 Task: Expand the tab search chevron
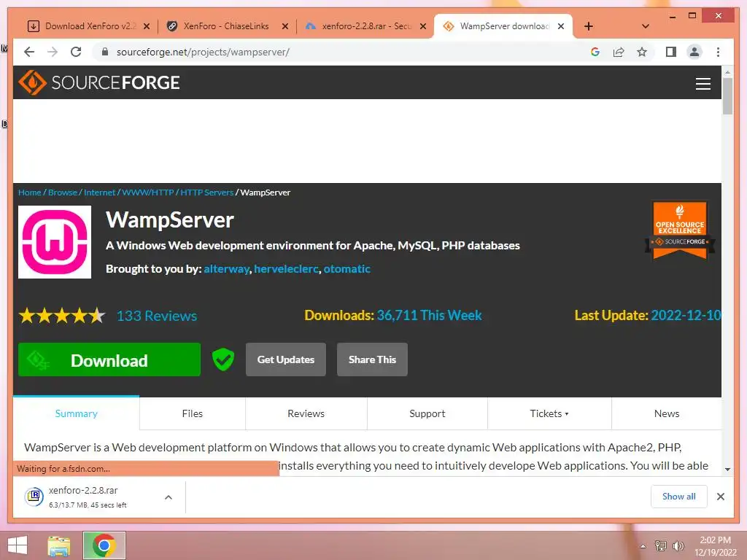click(x=646, y=26)
